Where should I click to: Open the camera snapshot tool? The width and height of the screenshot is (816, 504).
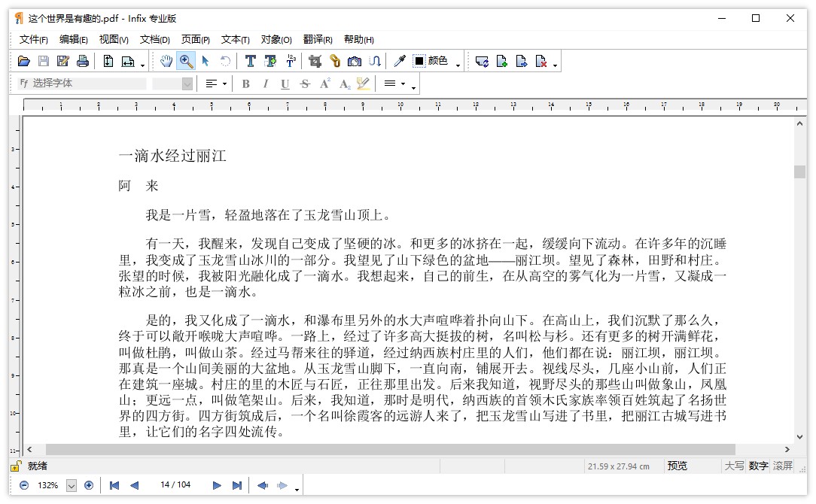pos(356,61)
